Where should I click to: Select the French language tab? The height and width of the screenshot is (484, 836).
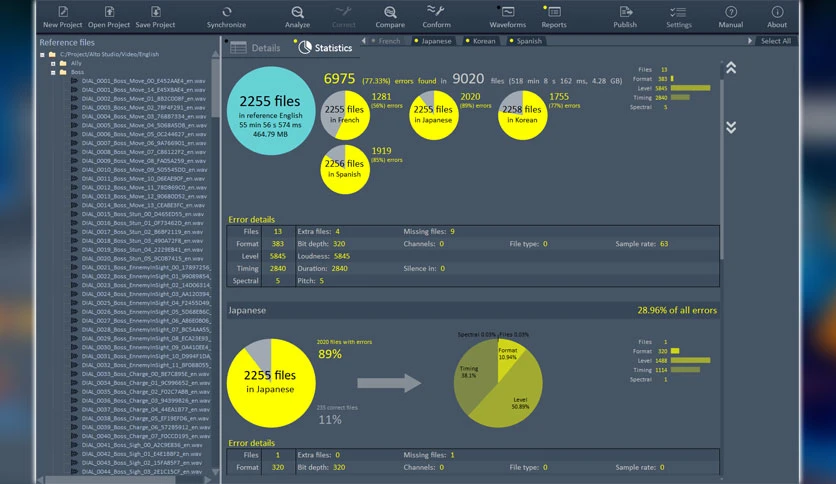click(386, 41)
